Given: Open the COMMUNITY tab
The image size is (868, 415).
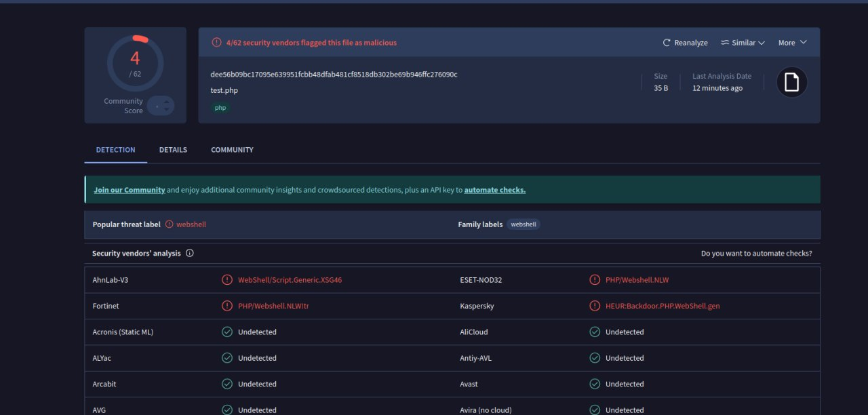Looking at the screenshot, I should point(232,150).
